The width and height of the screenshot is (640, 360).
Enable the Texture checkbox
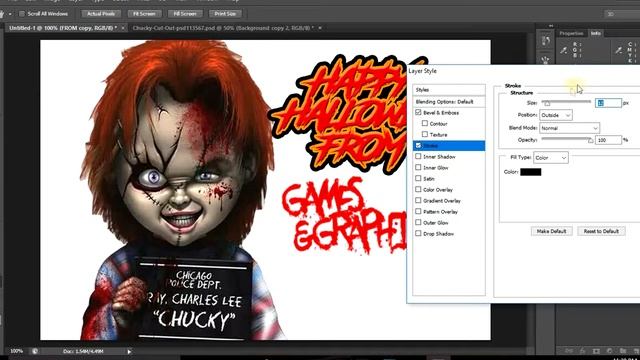pyautogui.click(x=425, y=134)
